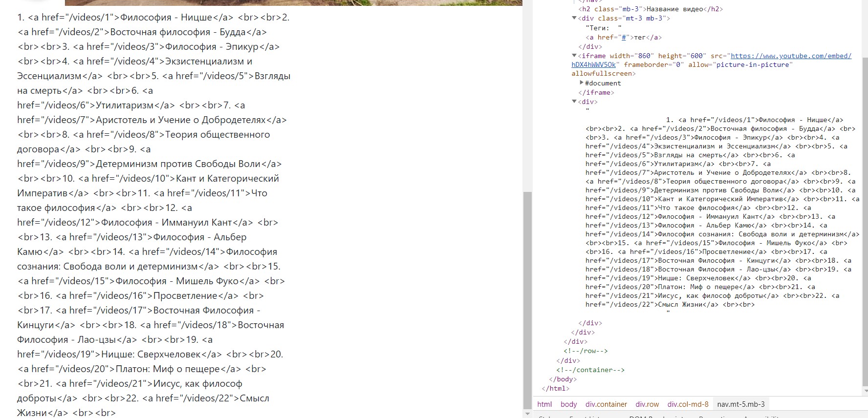Click page line with "Восточная философия - Будда"
The width and height of the screenshot is (868, 418).
coord(142,32)
